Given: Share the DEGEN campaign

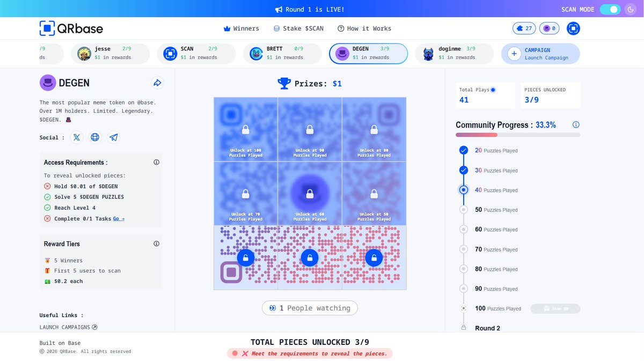Looking at the screenshot, I should (157, 83).
